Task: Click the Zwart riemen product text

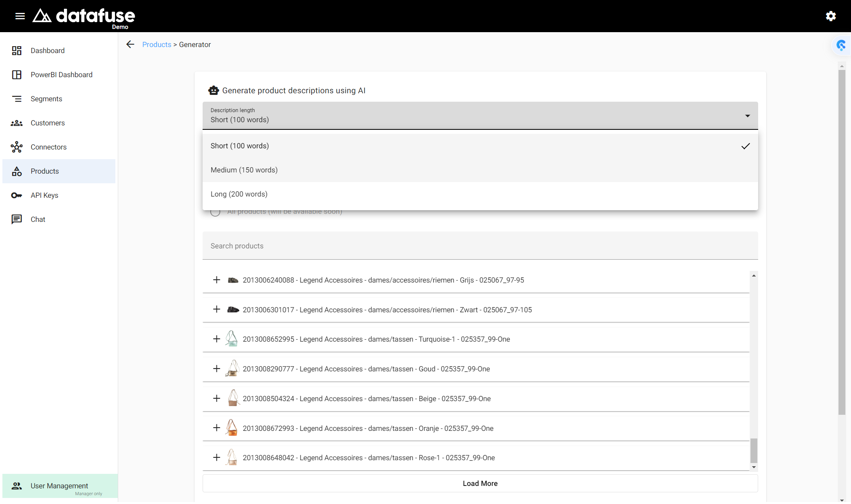Action: coord(387,310)
